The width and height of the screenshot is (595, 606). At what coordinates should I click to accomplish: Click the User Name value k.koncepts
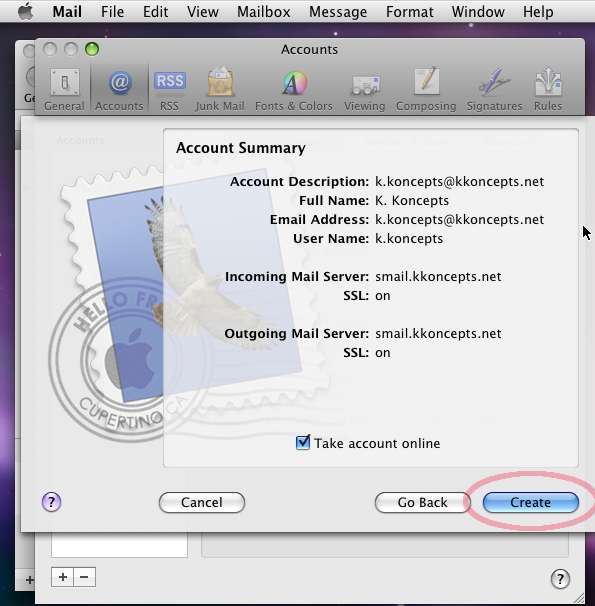pos(409,238)
